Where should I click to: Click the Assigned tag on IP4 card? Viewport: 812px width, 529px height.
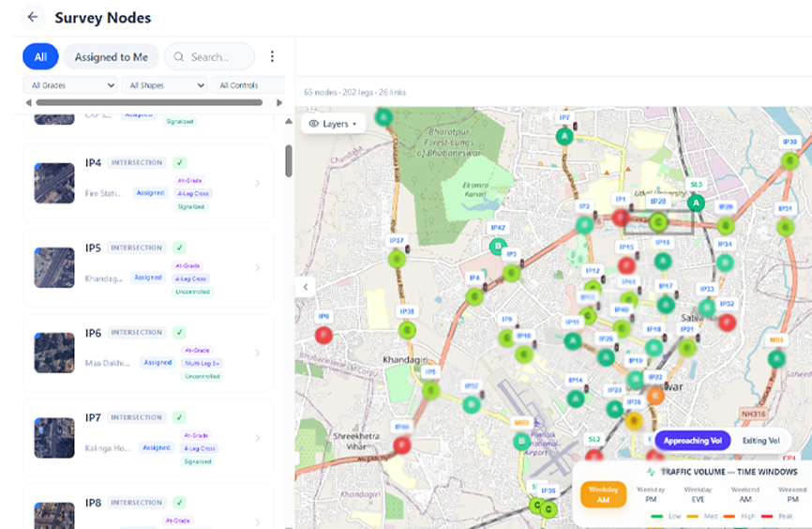150,192
